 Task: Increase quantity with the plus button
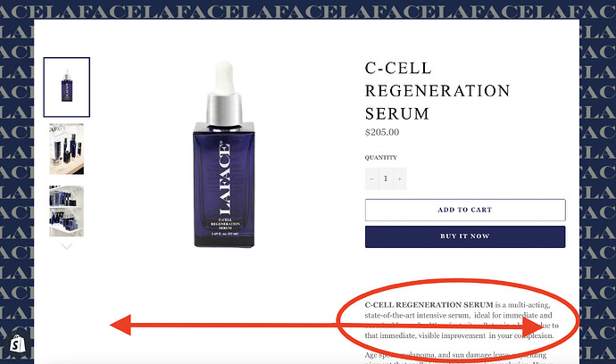(x=400, y=178)
